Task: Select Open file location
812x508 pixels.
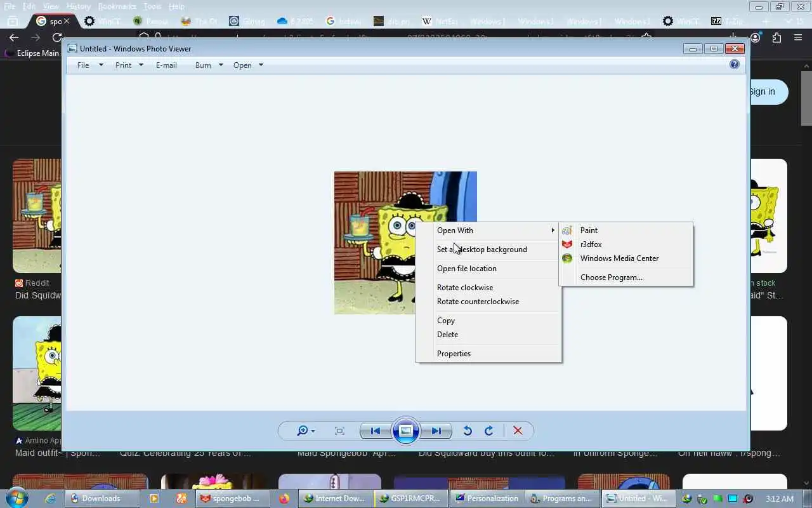Action: pos(488,269)
